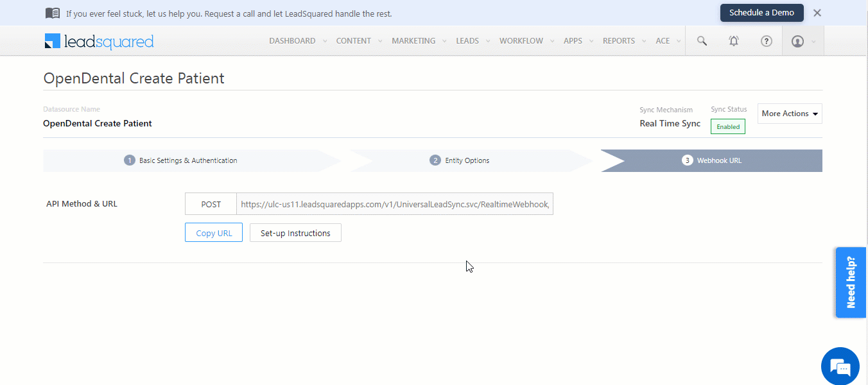This screenshot has width=868, height=385.
Task: Open the CONTENT menu
Action: coord(353,40)
